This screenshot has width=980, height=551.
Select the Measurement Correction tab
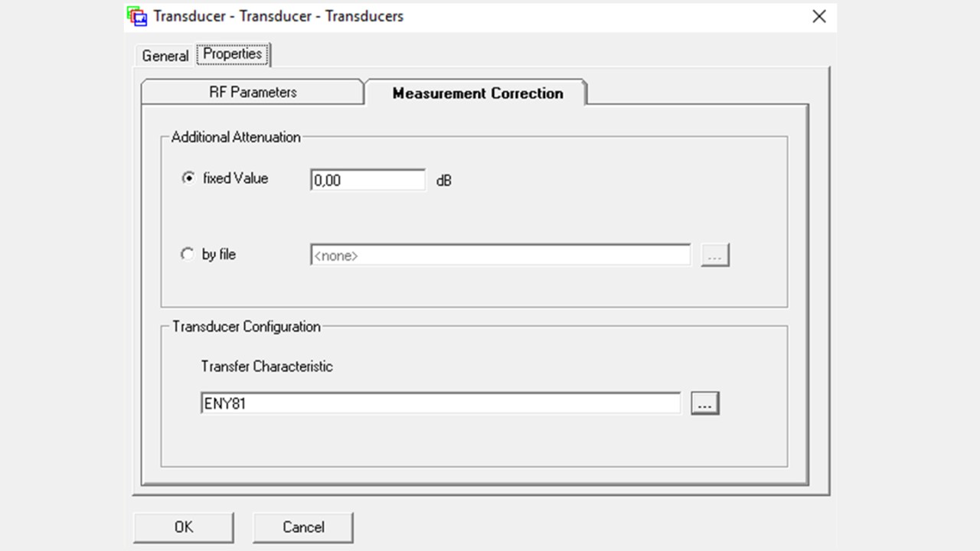tap(477, 93)
